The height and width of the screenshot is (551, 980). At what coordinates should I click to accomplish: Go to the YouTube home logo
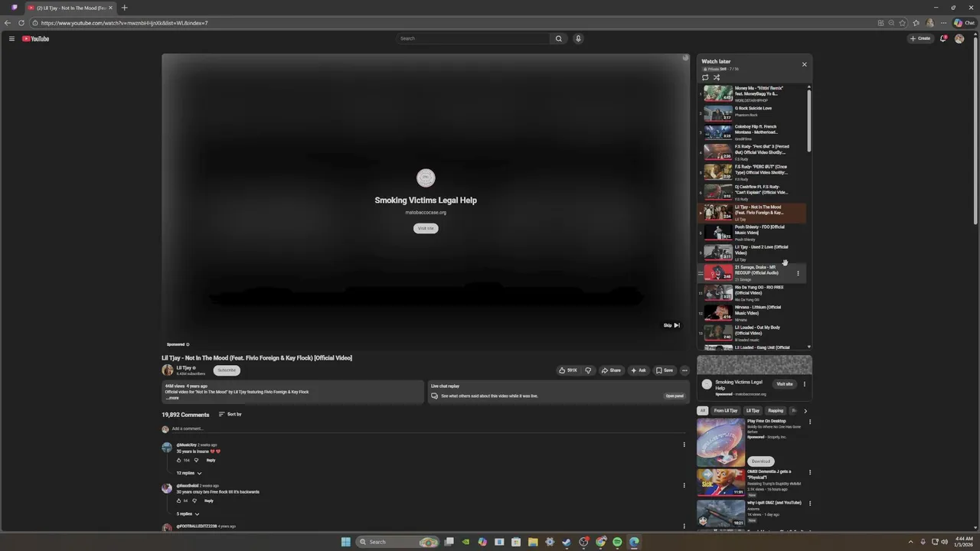click(x=35, y=38)
